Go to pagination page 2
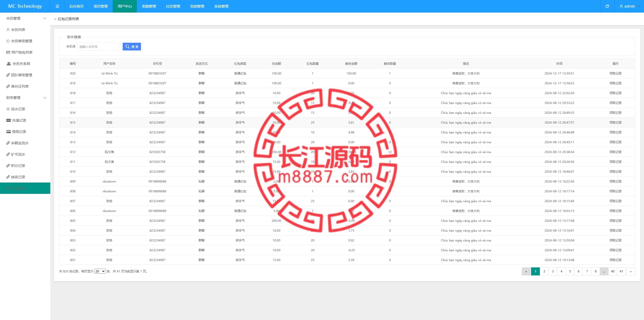Viewport: 644px width, 320px height. coord(544,271)
